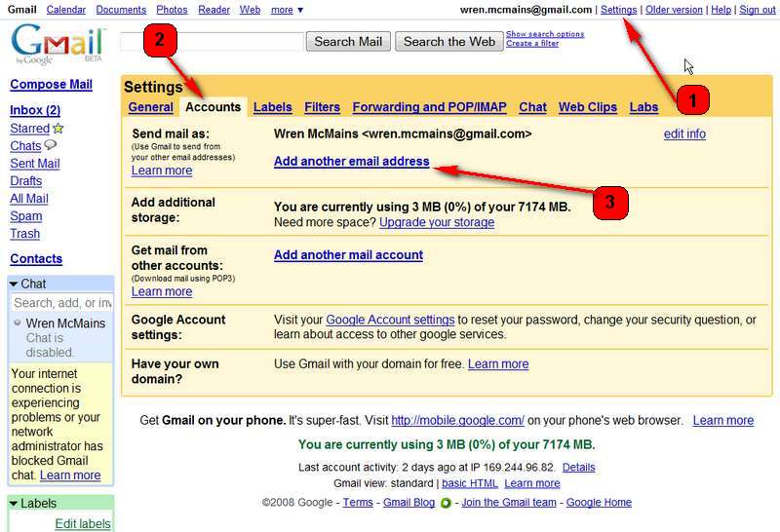Open the Labs tab
The width and height of the screenshot is (780, 532).
pos(643,107)
